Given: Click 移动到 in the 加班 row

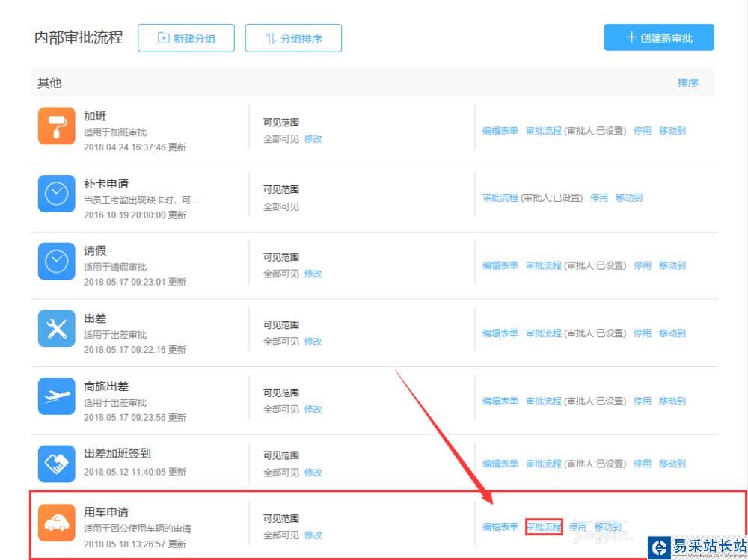Looking at the screenshot, I should coord(672,131).
